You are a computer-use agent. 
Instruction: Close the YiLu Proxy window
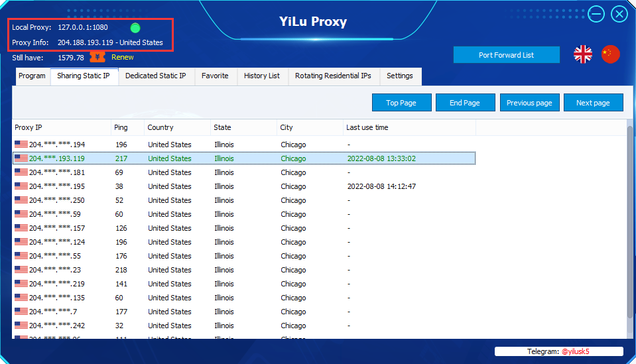click(x=619, y=15)
